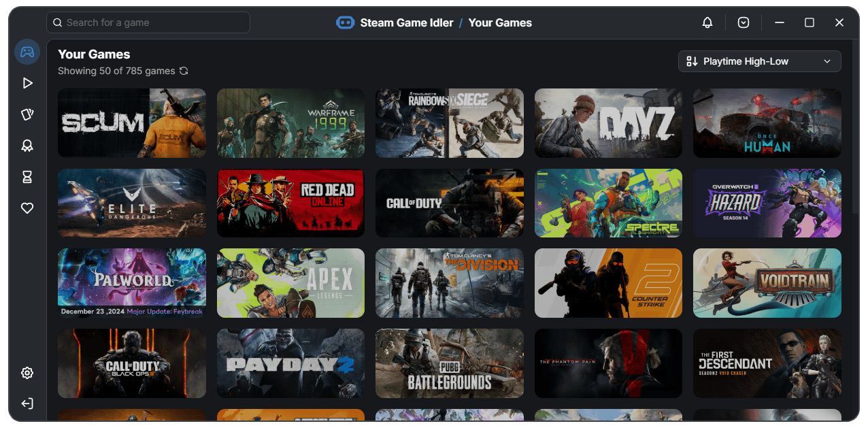Open the hourglass auto-idle sidebar icon

(x=27, y=177)
